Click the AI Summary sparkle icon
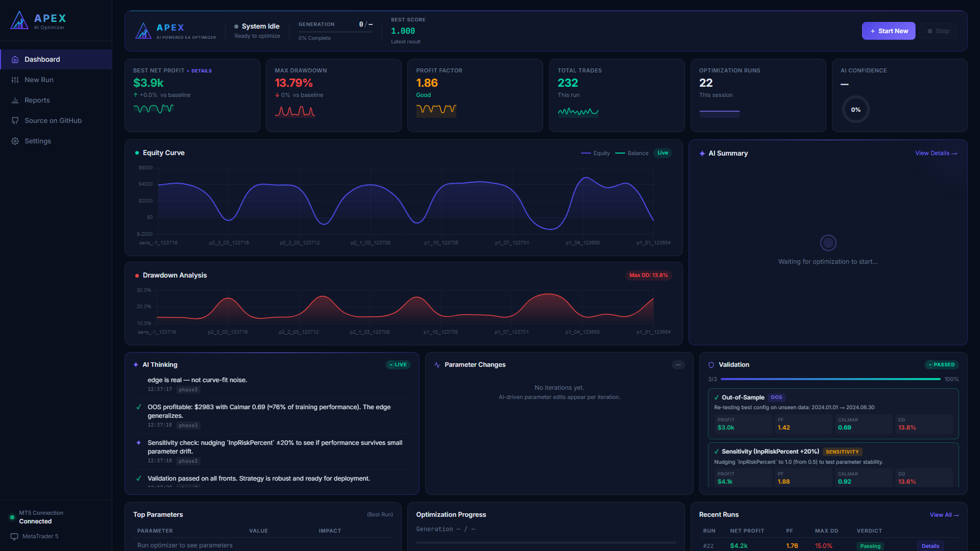This screenshot has width=980, height=551. (x=702, y=154)
